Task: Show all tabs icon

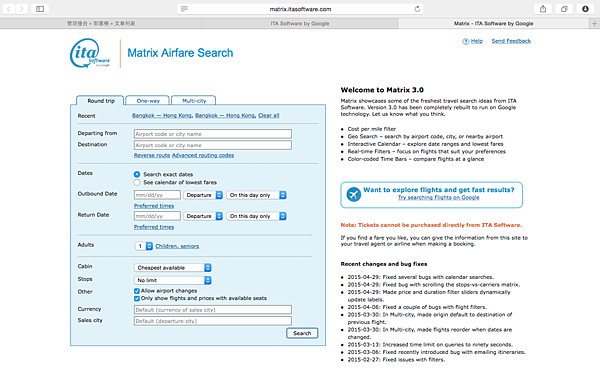Action: pyautogui.click(x=564, y=9)
